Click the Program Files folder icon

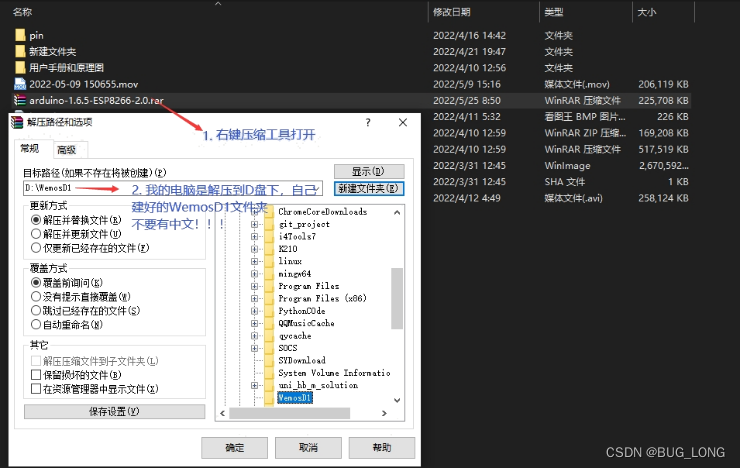click(x=269, y=286)
